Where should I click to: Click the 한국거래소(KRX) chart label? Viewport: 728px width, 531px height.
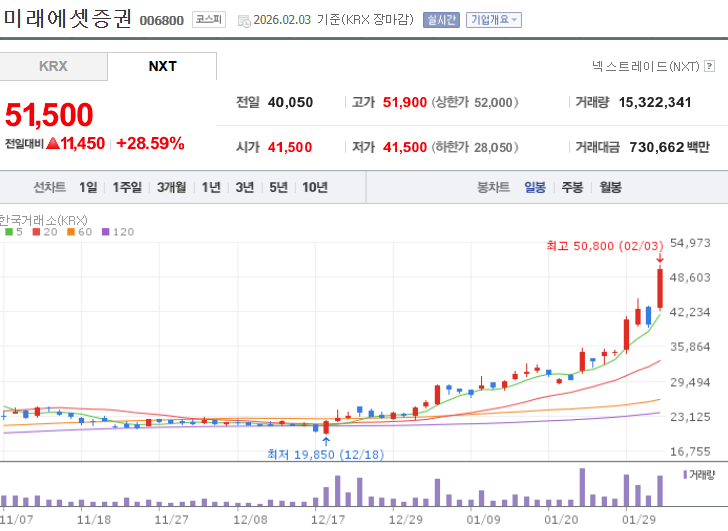point(43,220)
